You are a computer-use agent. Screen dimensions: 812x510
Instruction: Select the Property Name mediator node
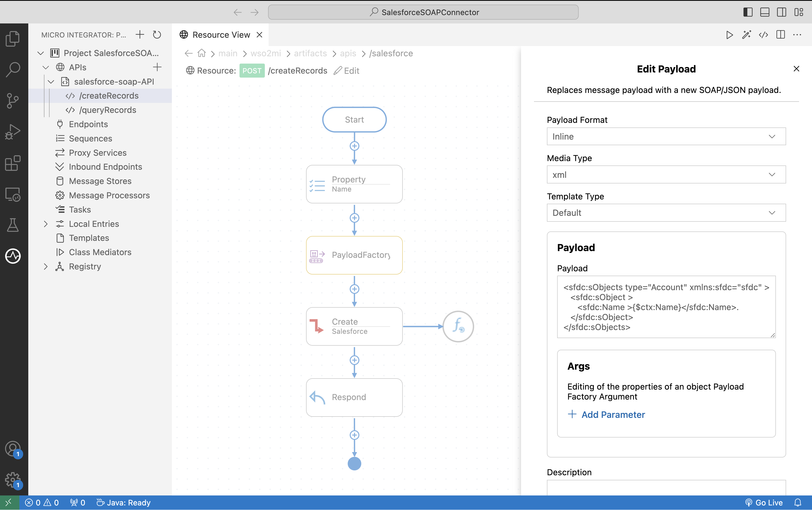[x=354, y=184]
